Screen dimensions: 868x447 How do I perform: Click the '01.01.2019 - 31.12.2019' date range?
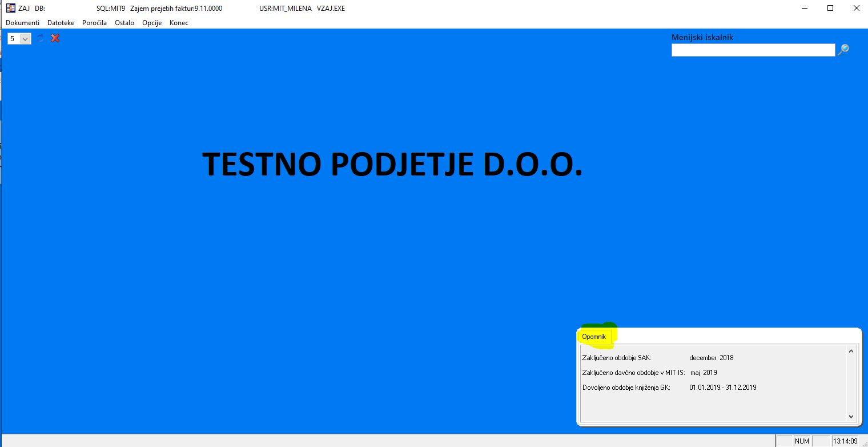tap(723, 388)
